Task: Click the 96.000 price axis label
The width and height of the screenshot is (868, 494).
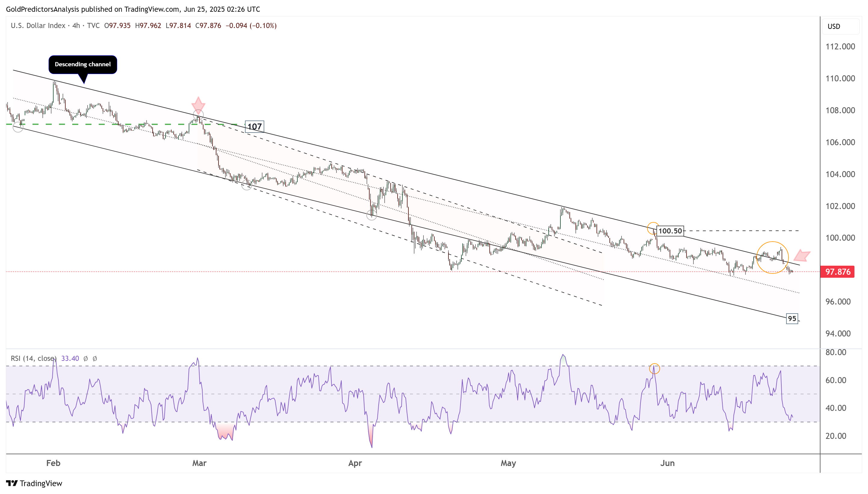Action: coord(838,302)
